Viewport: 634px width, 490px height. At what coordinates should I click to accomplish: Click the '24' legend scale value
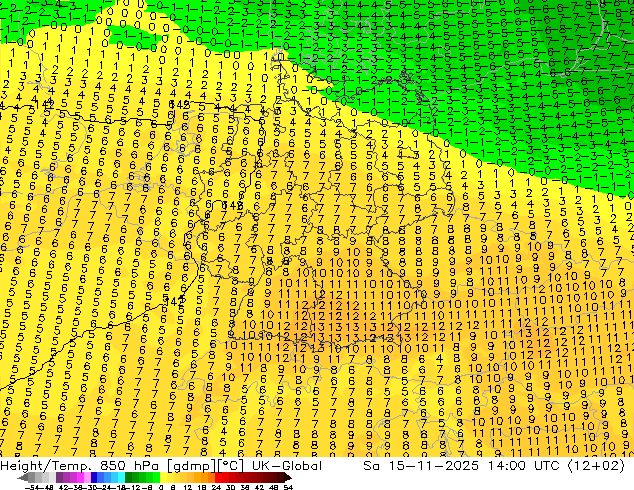click(216, 487)
